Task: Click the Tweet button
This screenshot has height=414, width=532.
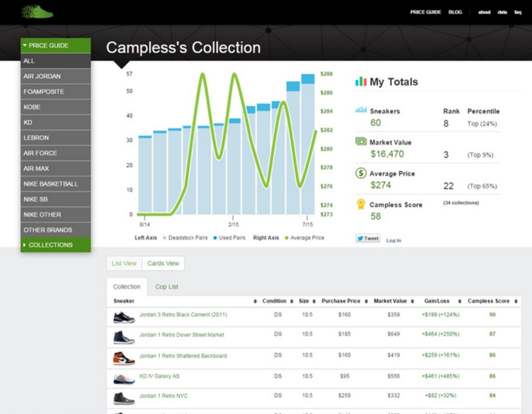Action: [368, 238]
